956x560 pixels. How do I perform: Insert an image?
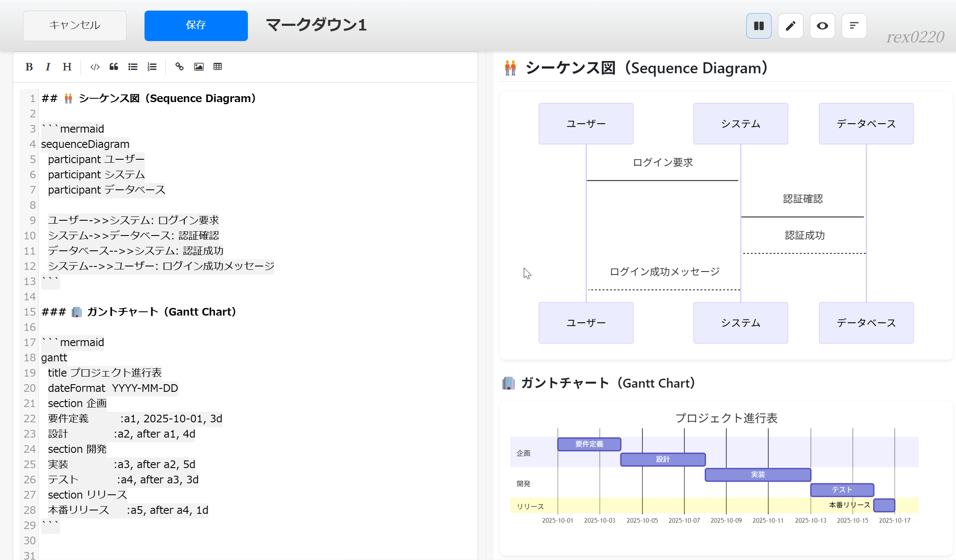(199, 67)
